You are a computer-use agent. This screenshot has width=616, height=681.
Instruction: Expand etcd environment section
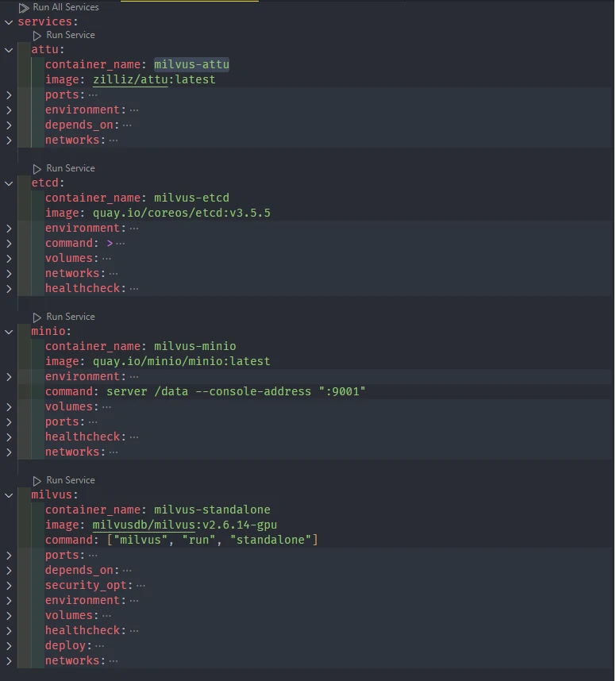coord(9,229)
